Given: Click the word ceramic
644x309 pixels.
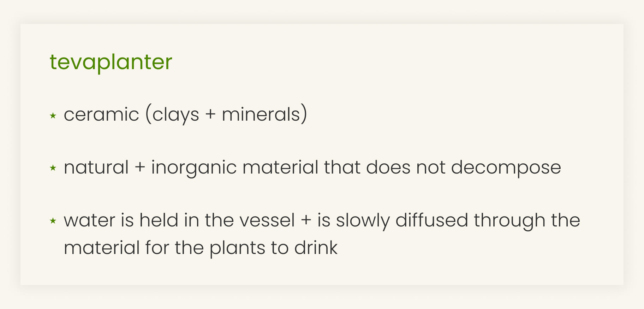Looking at the screenshot, I should pos(101,115).
